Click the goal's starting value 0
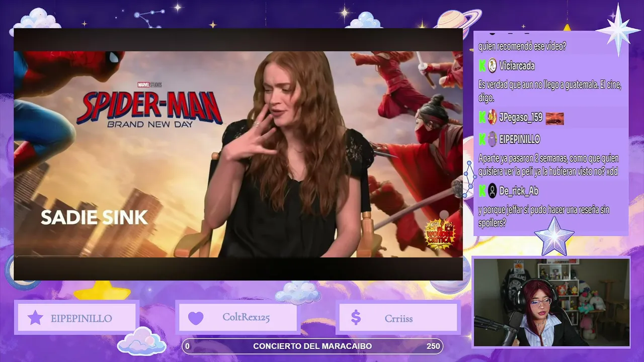This screenshot has height=362, width=644. tap(188, 346)
